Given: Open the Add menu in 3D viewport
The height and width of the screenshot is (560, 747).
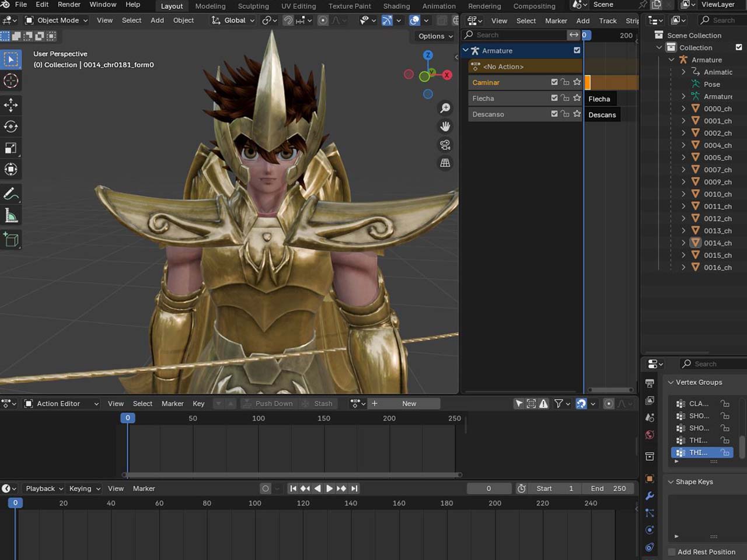Looking at the screenshot, I should 157,20.
